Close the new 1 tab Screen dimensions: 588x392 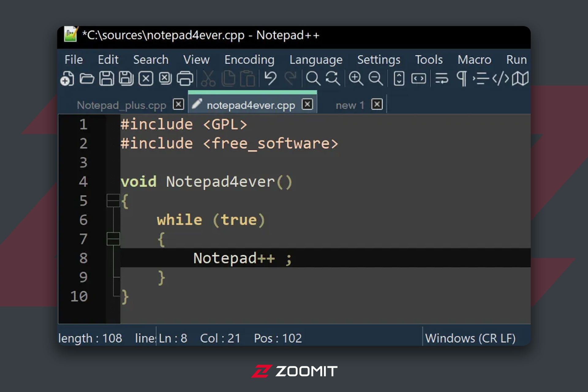click(x=377, y=104)
